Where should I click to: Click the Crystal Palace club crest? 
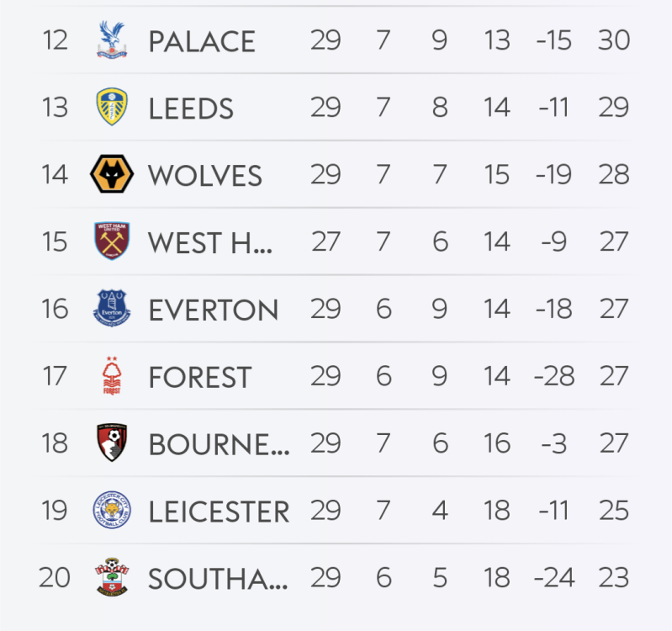click(111, 40)
